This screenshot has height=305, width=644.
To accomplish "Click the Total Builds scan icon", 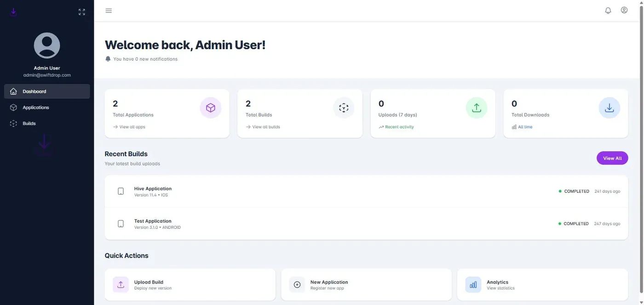I will tap(344, 108).
